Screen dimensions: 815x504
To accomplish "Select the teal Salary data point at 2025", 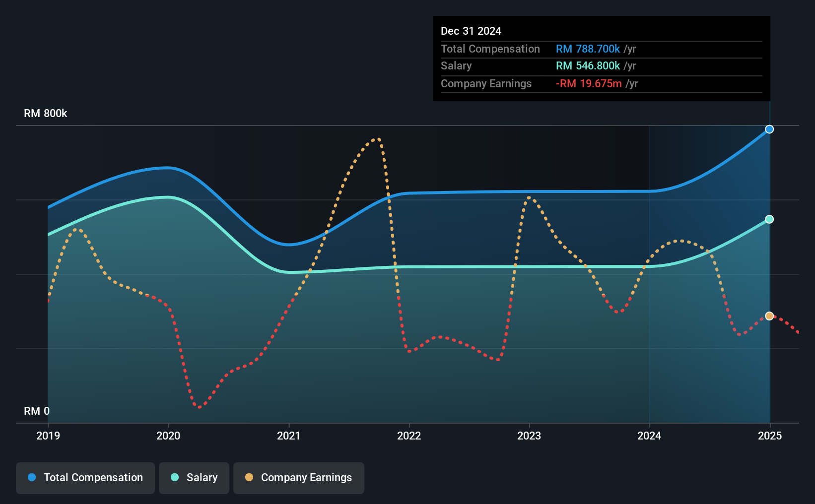I will point(769,219).
